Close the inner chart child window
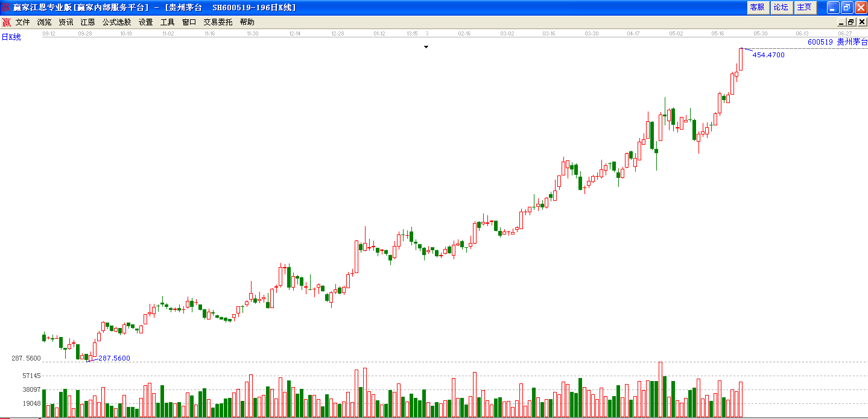This screenshot has height=419, width=868. (861, 22)
